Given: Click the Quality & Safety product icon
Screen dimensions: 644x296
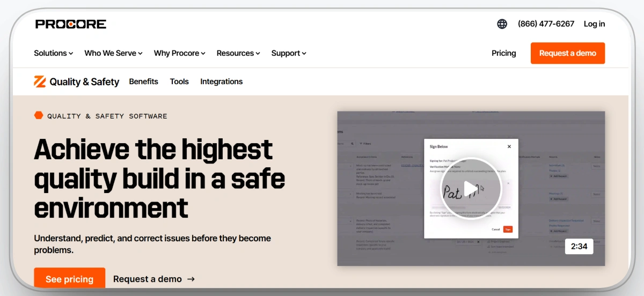Looking at the screenshot, I should pyautogui.click(x=40, y=82).
